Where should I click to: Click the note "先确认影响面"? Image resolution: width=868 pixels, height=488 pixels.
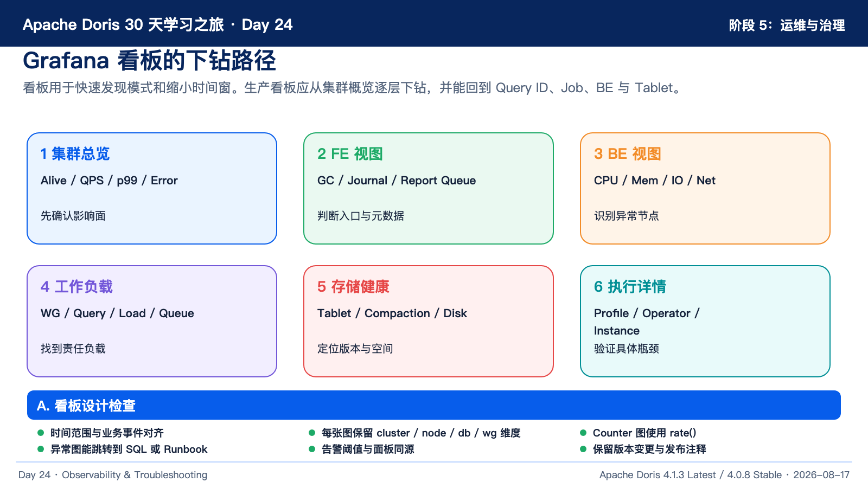pos(73,216)
